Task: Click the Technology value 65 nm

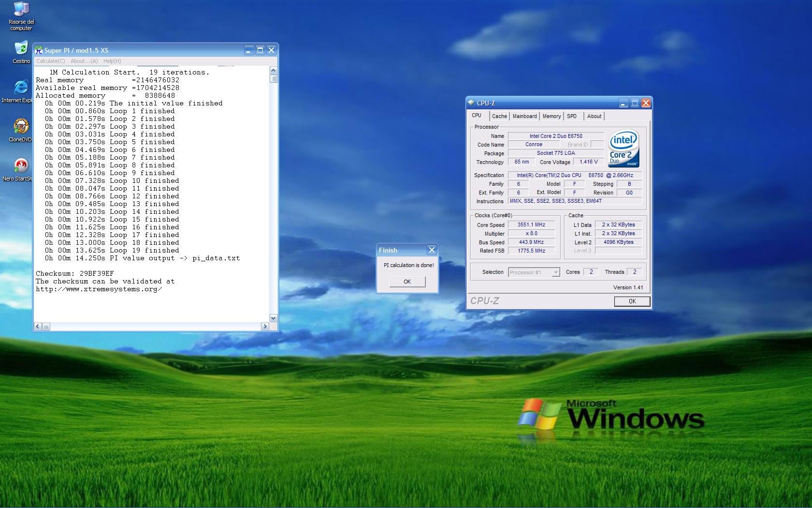Action: pos(522,162)
